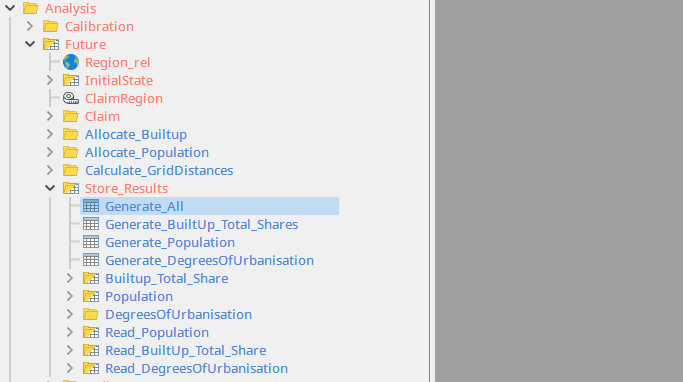This screenshot has height=382, width=683.
Task: Click the Store_Results table-folder icon
Action: [x=71, y=188]
